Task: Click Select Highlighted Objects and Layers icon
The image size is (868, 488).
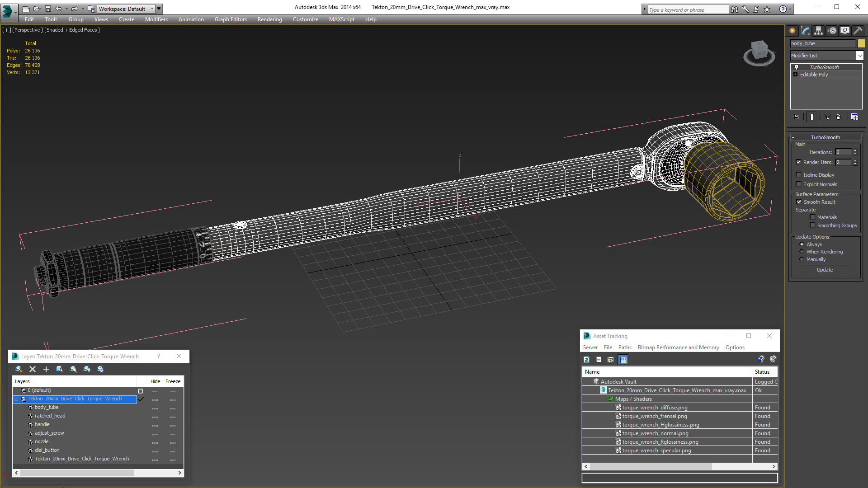Action: pyautogui.click(x=59, y=369)
